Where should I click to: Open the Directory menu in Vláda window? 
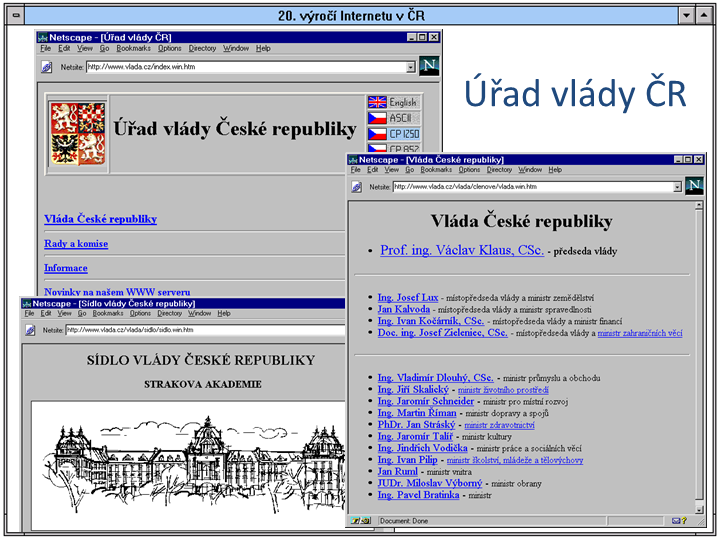coord(499,170)
